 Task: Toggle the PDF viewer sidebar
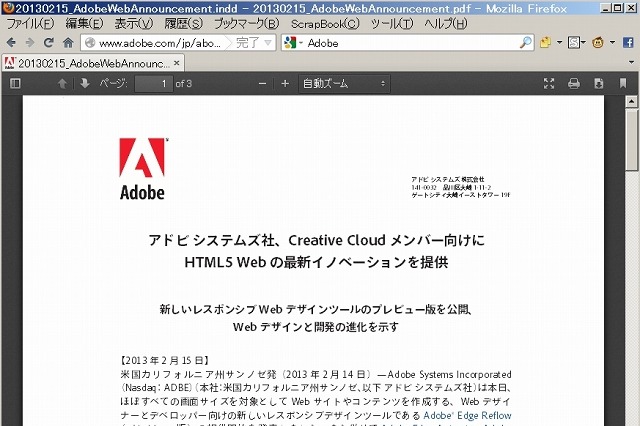15,84
